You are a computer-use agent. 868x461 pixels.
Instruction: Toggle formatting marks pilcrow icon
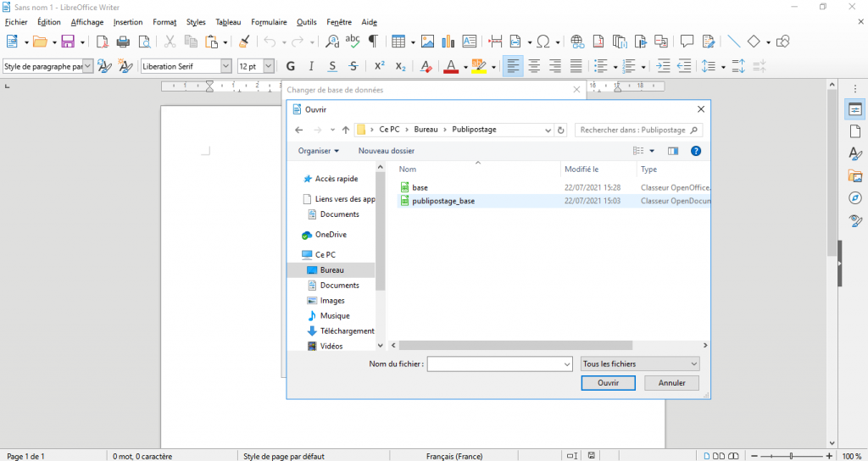pos(373,42)
